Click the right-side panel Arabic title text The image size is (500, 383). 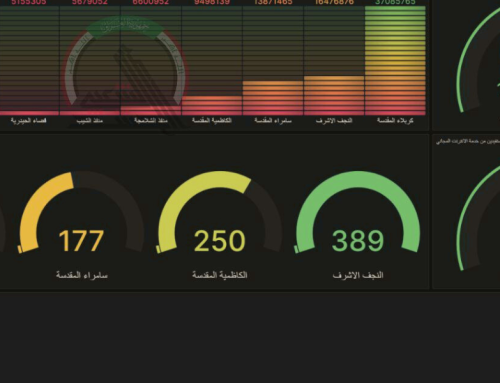click(468, 141)
